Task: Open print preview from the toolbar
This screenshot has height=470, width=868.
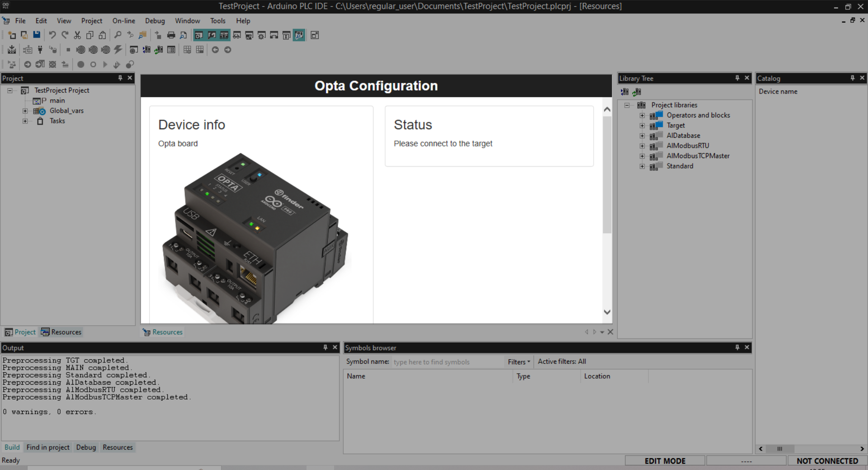Action: coord(184,35)
